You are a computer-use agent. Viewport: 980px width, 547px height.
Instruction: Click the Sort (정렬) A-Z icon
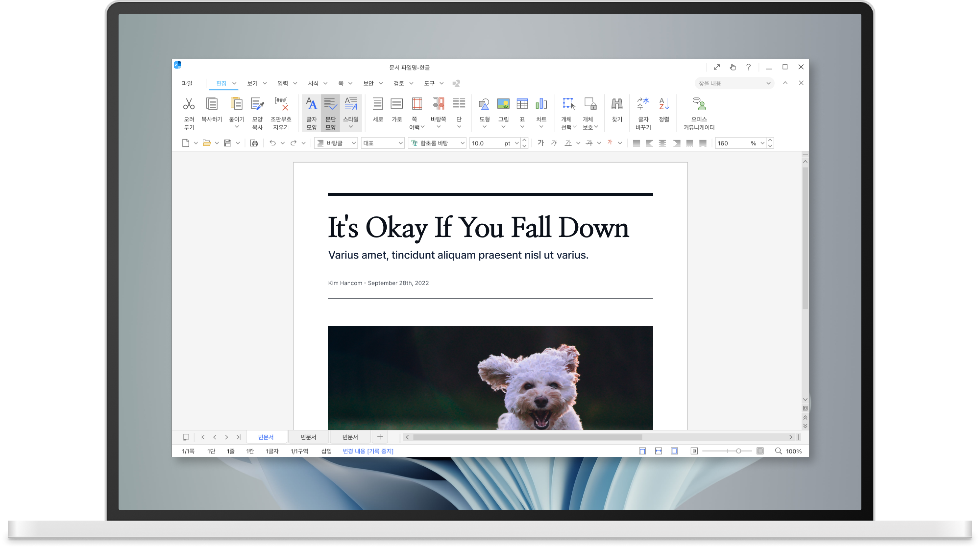click(x=664, y=104)
